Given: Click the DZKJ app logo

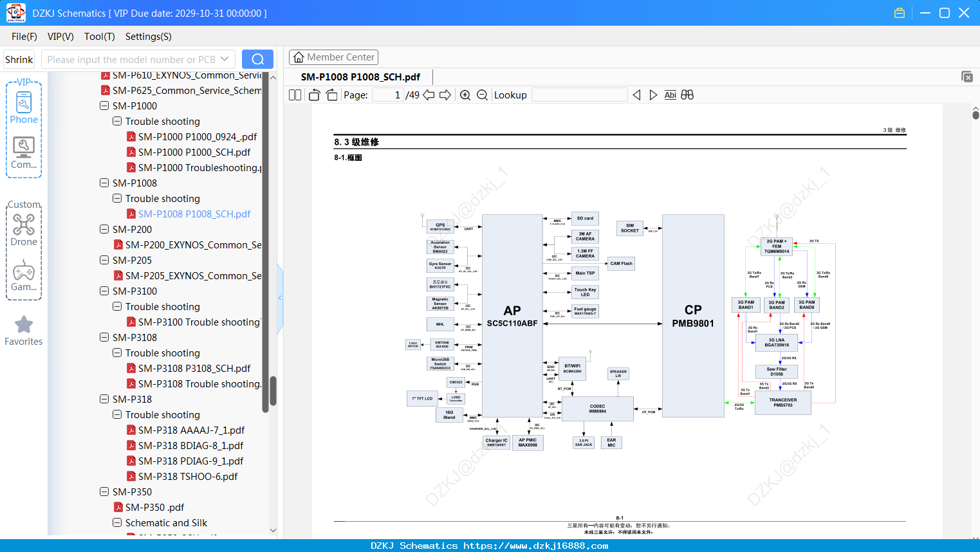Looking at the screenshot, I should (x=15, y=13).
